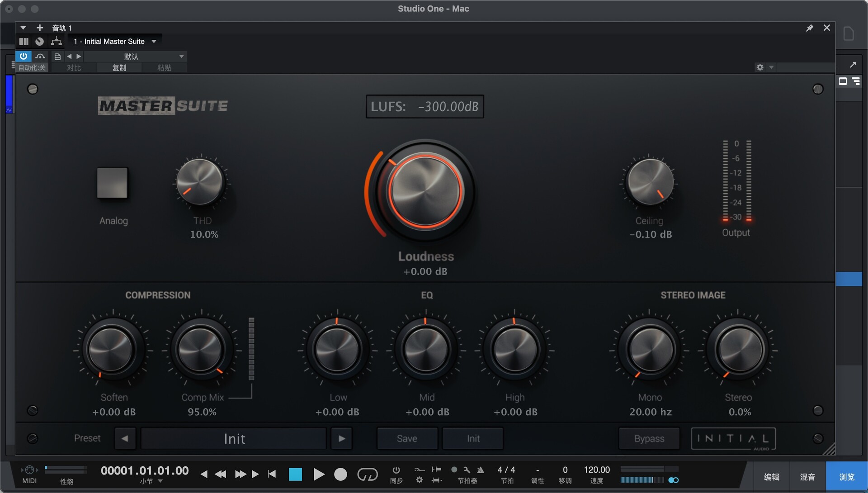Viewport: 868px width, 493px height.
Task: Open the Init preset name field
Action: tap(234, 439)
